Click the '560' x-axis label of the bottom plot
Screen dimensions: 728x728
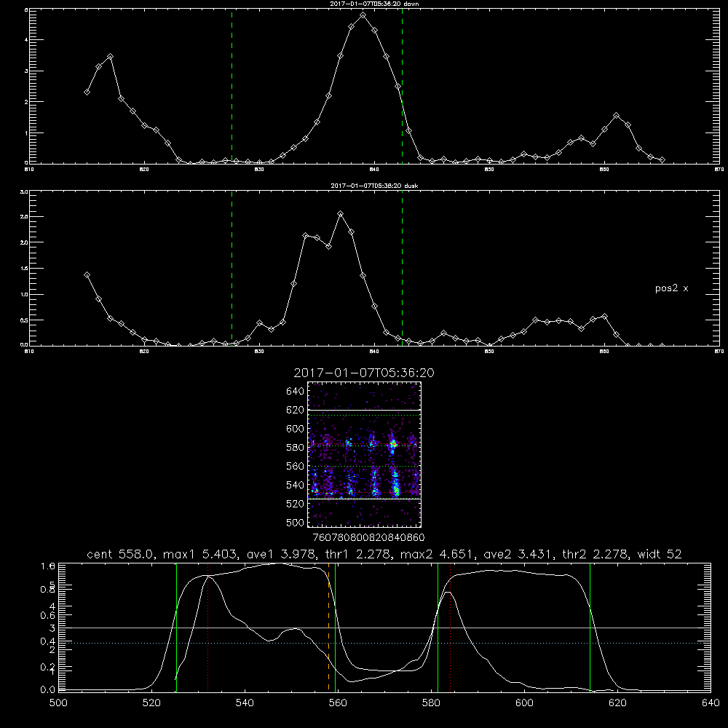coord(338,703)
